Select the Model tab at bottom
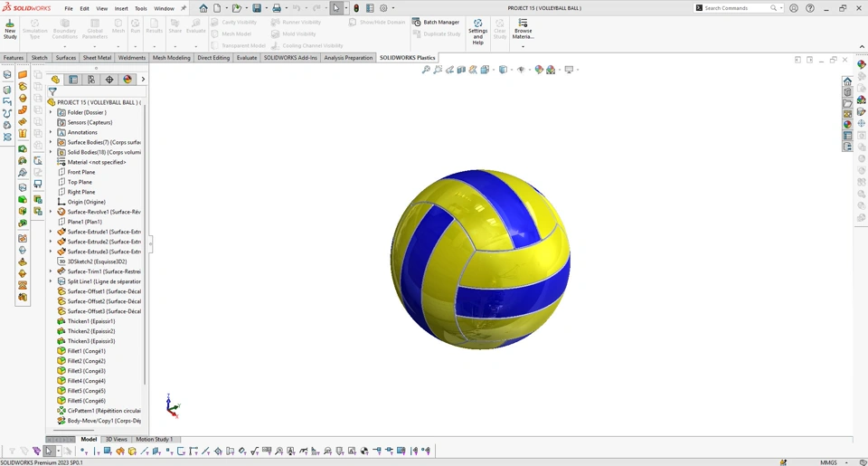Viewport: 868px width, 466px height. click(x=89, y=439)
